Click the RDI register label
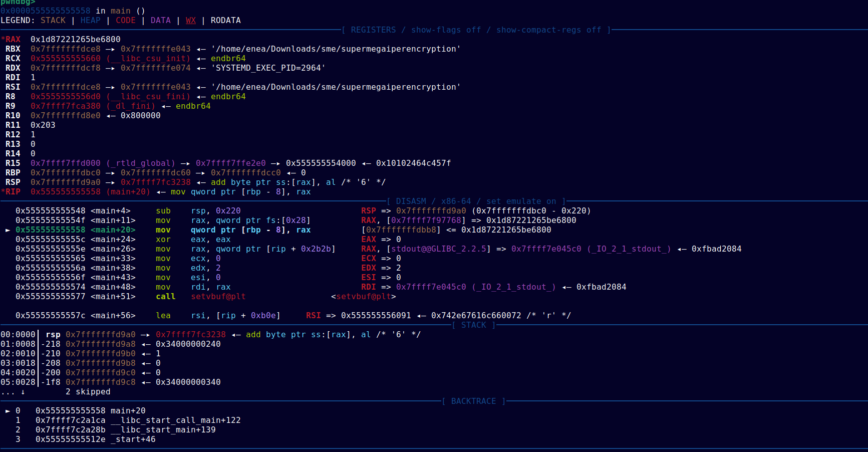The image size is (868, 452). coord(13,77)
